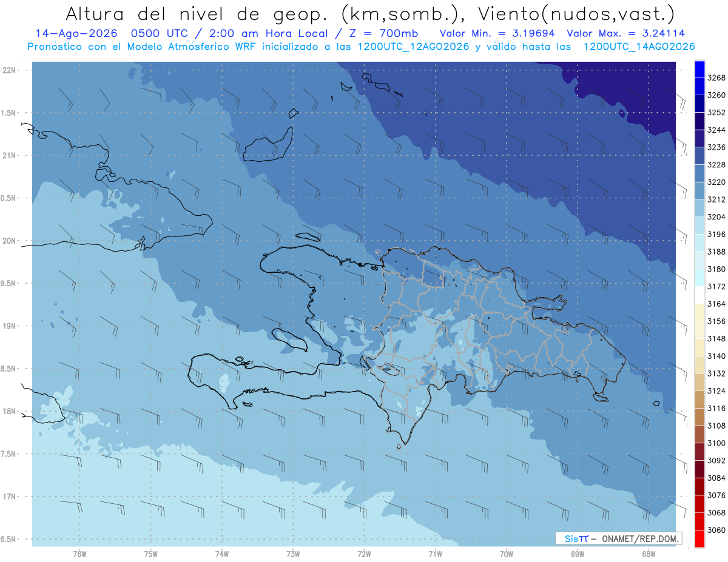Click the colorbar label "3212"
This screenshot has width=728, height=562.
pos(716,199)
